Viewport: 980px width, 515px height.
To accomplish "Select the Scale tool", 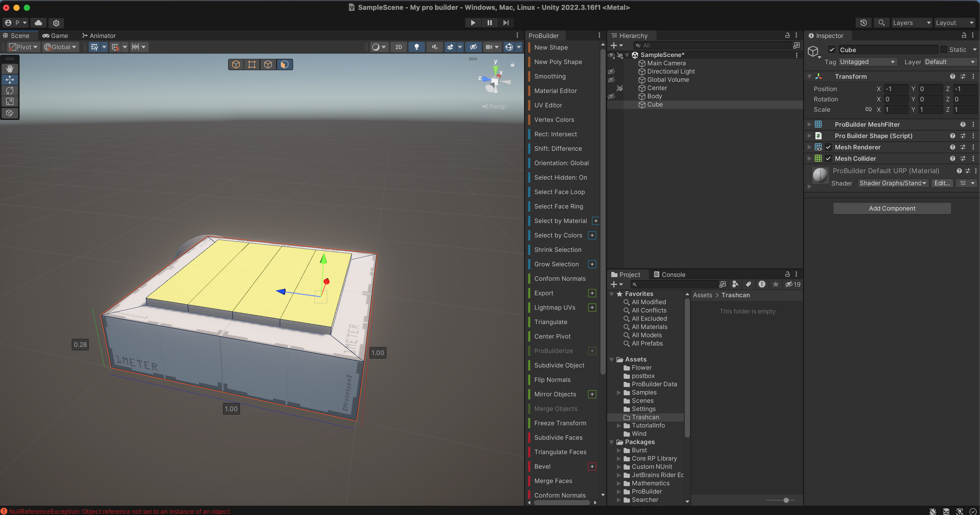I will click(x=10, y=102).
